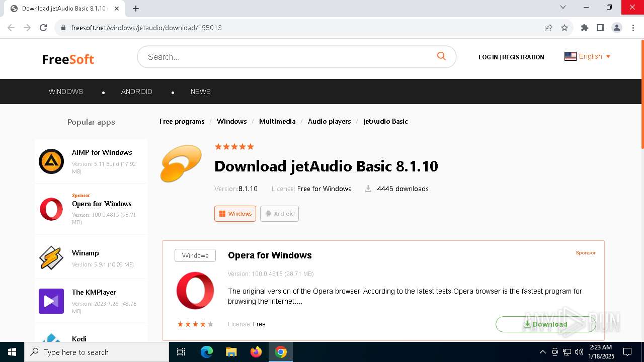
Task: Open Opera for Windows sponsor heading
Action: 270,255
